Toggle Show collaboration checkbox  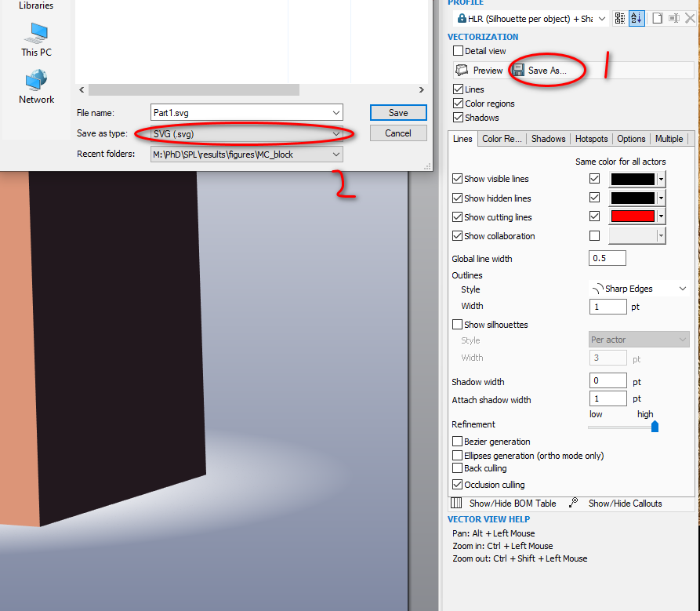(457, 235)
